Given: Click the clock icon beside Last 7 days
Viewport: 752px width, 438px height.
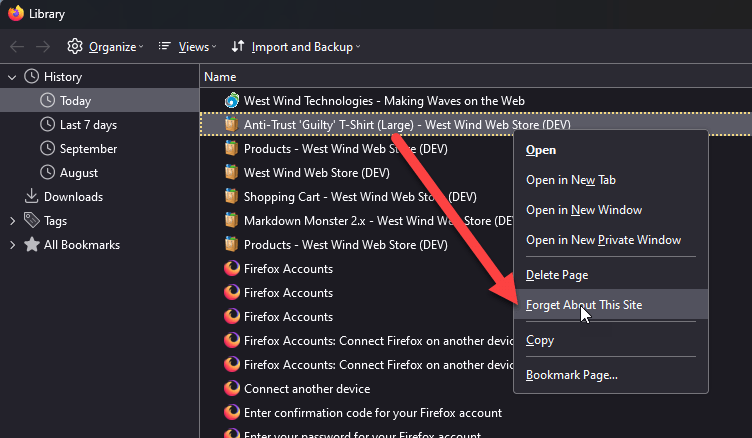Looking at the screenshot, I should click(47, 124).
